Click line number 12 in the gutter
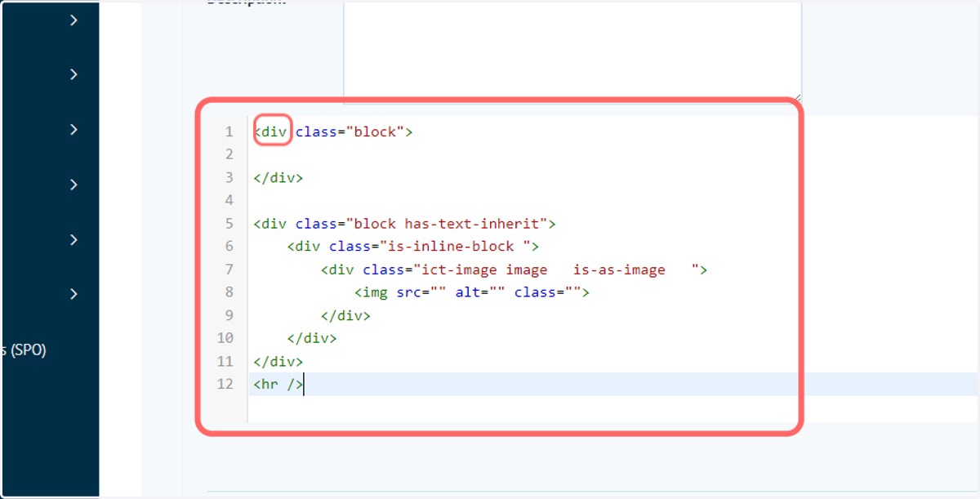Viewport: 980px width, 499px height. pyautogui.click(x=225, y=383)
